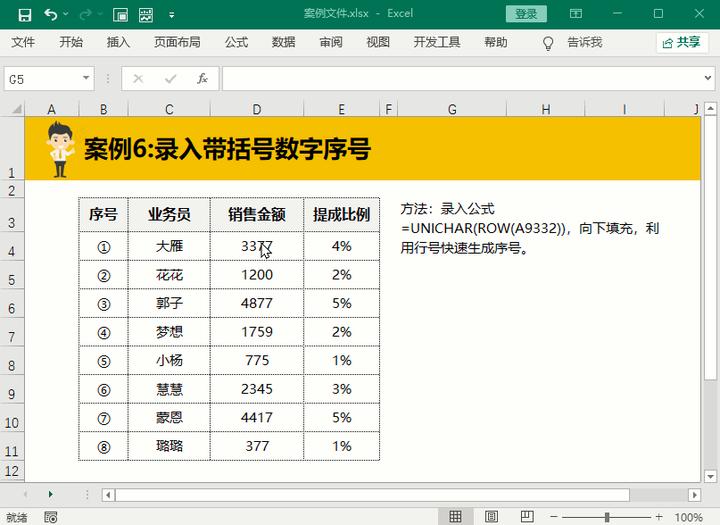Image resolution: width=720 pixels, height=525 pixels.
Task: Select column G header
Action: (x=452, y=109)
